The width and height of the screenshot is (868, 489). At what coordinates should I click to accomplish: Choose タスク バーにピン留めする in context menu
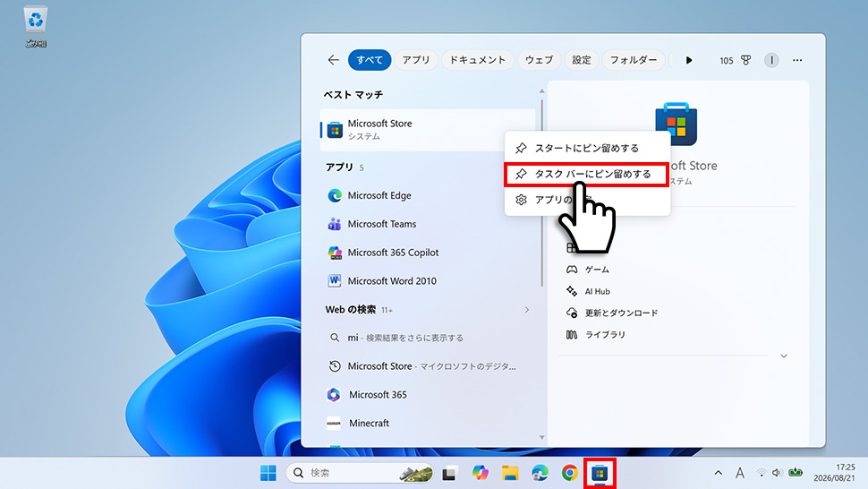pos(587,174)
